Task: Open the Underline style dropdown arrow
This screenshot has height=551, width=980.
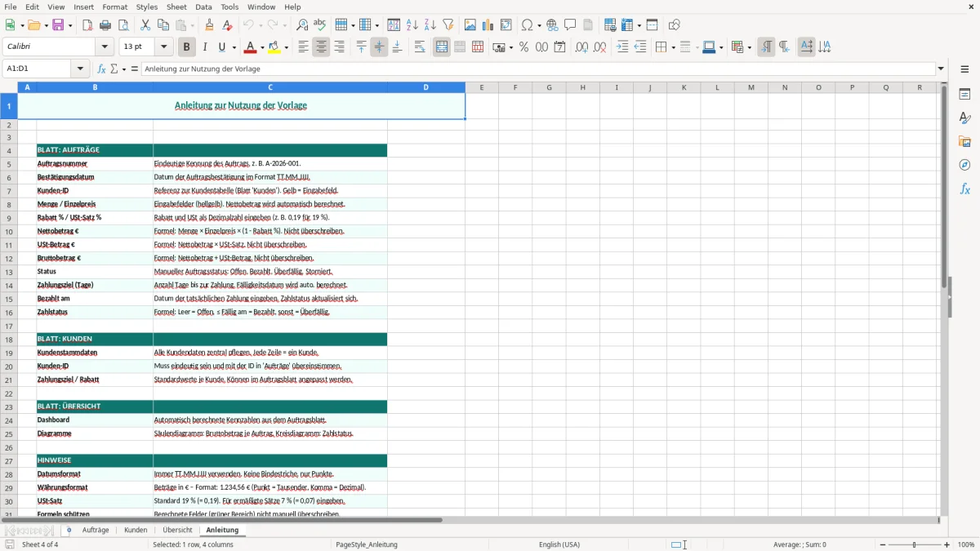Action: tap(234, 47)
